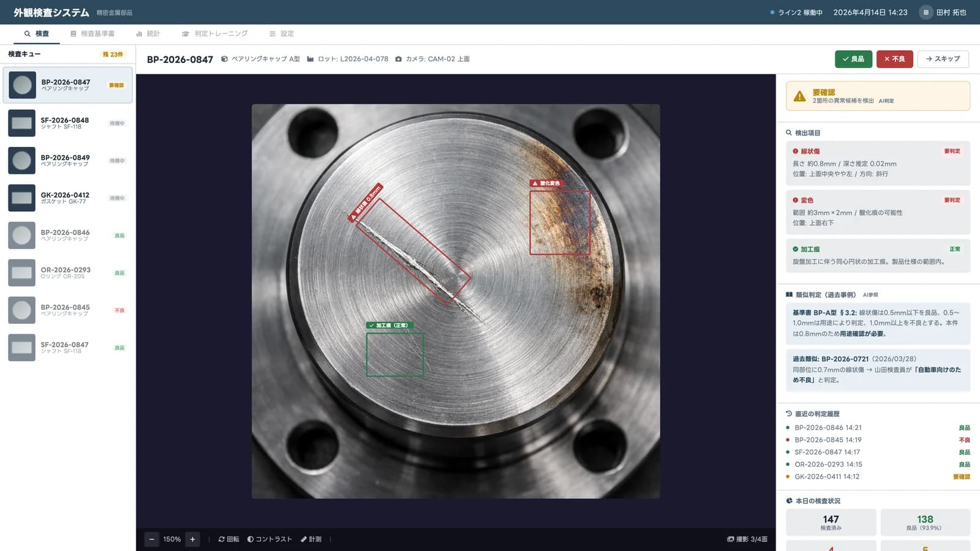Open the 統計 statistics tab
This screenshot has width=980, height=551.
[148, 34]
